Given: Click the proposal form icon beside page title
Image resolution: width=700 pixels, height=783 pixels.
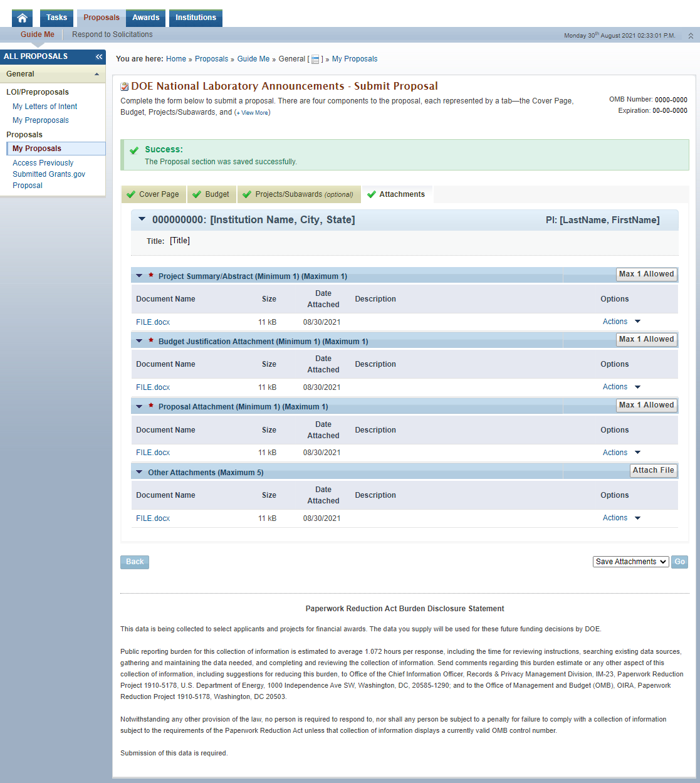Looking at the screenshot, I should pos(125,87).
